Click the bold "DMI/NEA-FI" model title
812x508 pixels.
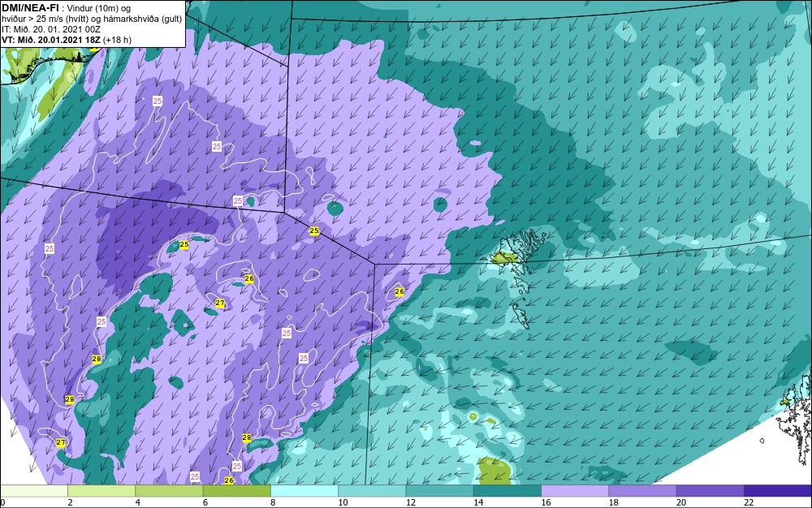30,8
